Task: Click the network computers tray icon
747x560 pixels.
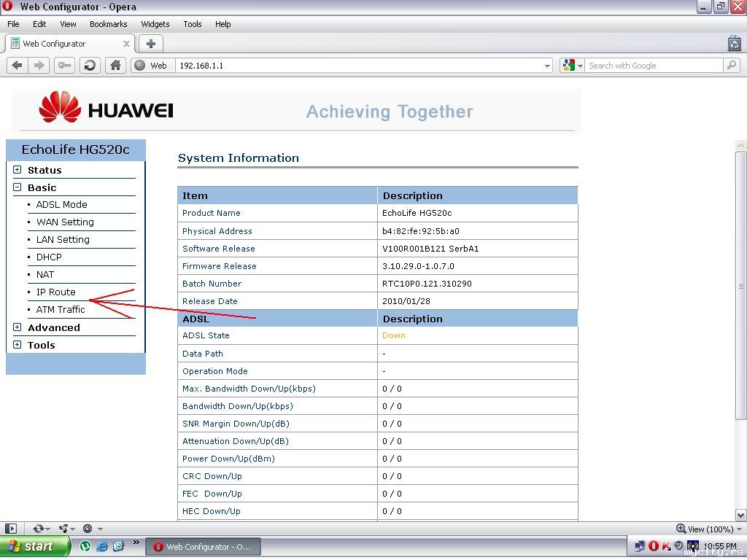Action: pos(640,546)
